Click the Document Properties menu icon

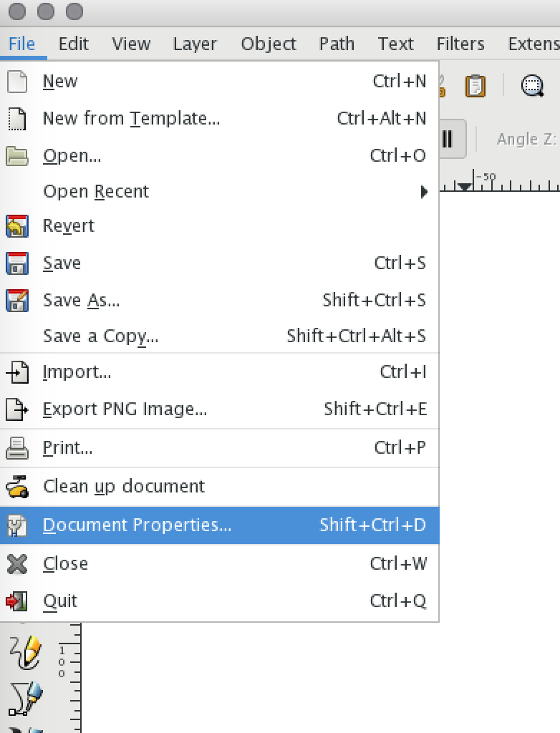16,526
